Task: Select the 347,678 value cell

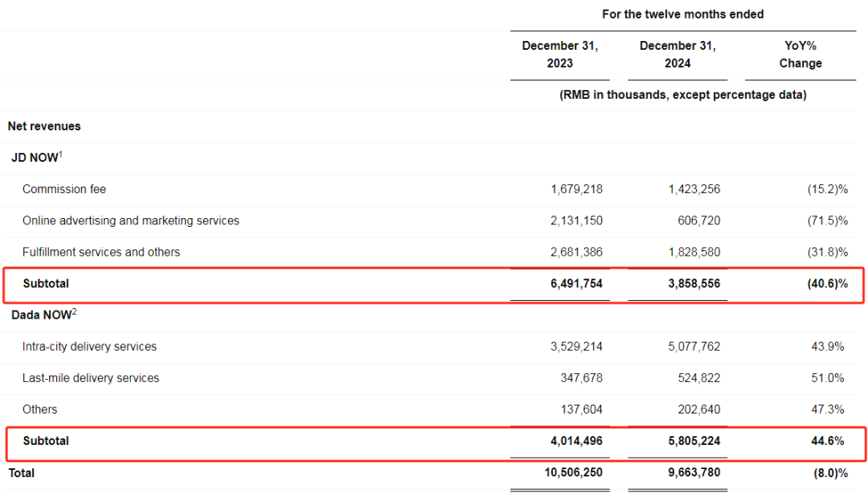Action: coord(581,378)
